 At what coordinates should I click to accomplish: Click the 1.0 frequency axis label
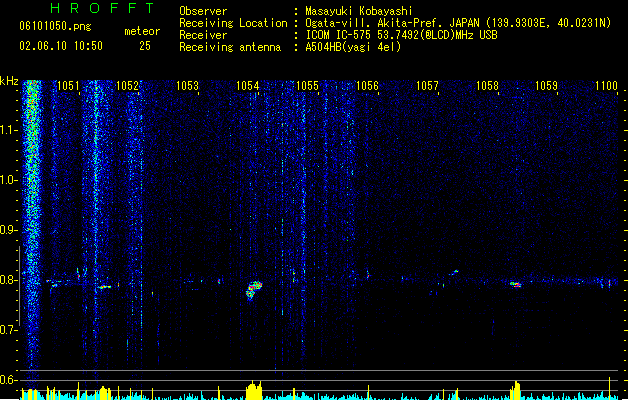[x=8, y=180]
